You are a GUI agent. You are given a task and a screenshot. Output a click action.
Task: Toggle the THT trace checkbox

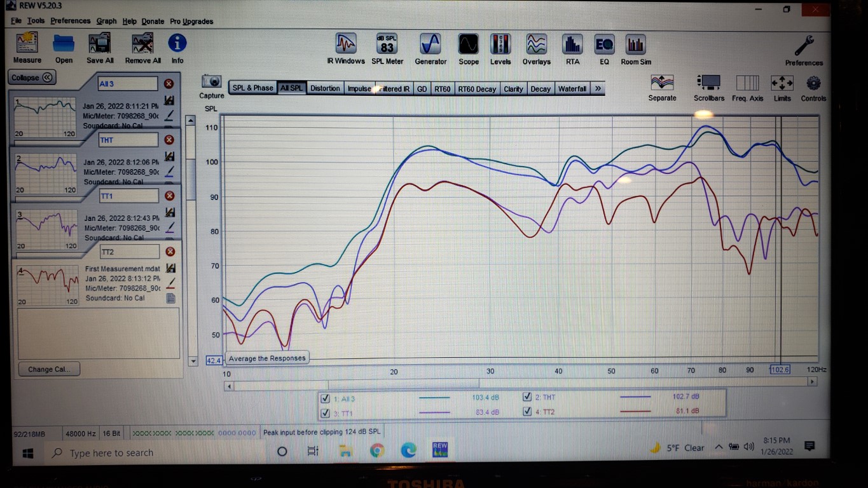pos(527,397)
